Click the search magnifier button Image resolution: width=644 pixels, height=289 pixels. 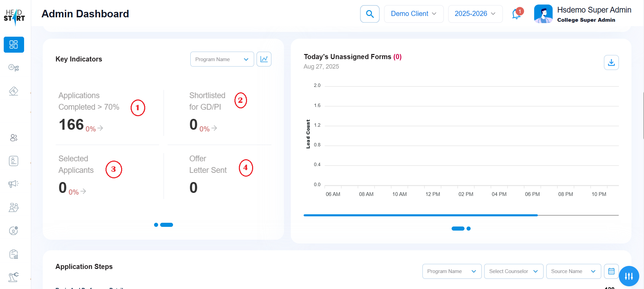pos(370,14)
